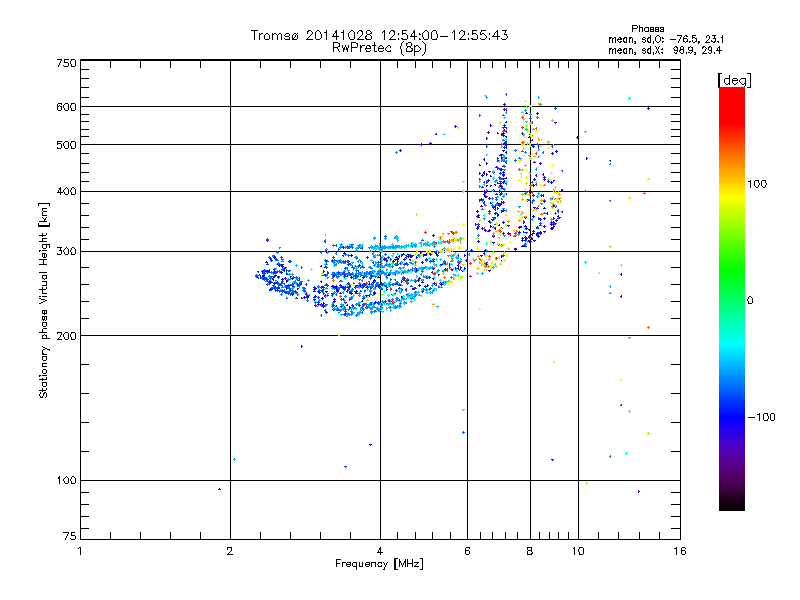Click x-axis tick label '2'
Viewport: 800px width, 600px height.
[230, 551]
